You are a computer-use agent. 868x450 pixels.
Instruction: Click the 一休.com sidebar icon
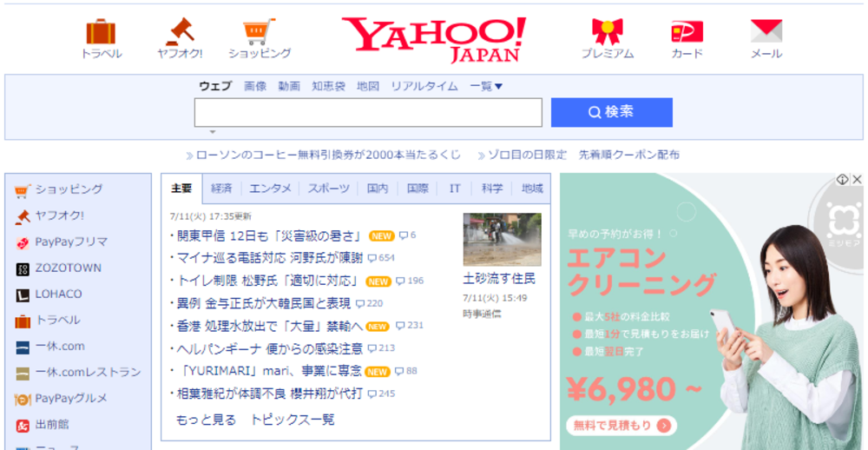coord(23,347)
